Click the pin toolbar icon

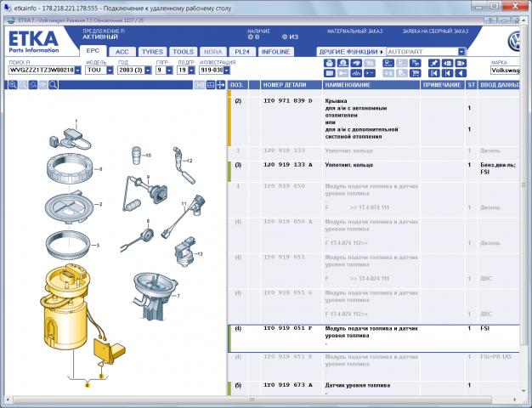[434, 63]
